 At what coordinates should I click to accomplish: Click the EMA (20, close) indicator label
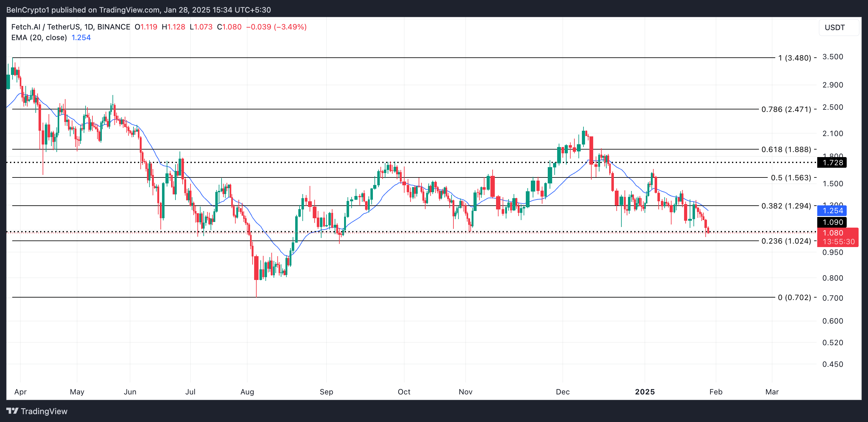pos(39,37)
